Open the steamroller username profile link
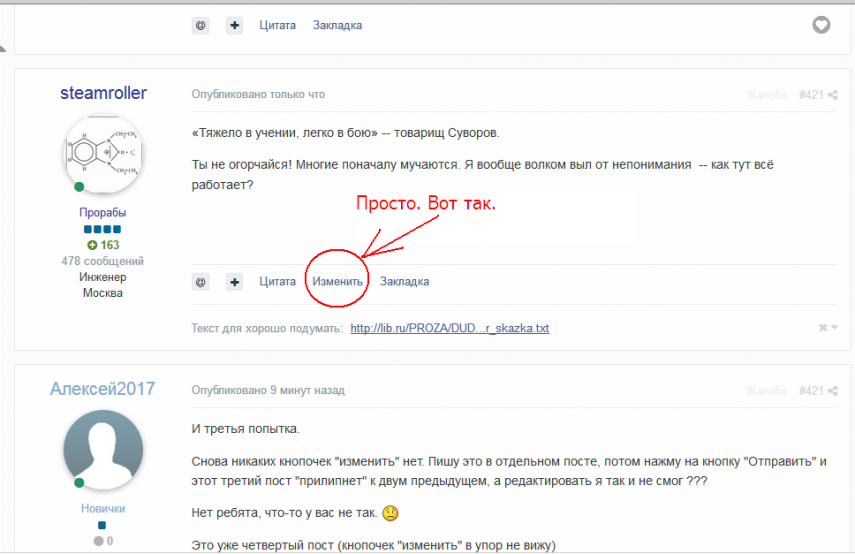This screenshot has width=855, height=554. 103,93
